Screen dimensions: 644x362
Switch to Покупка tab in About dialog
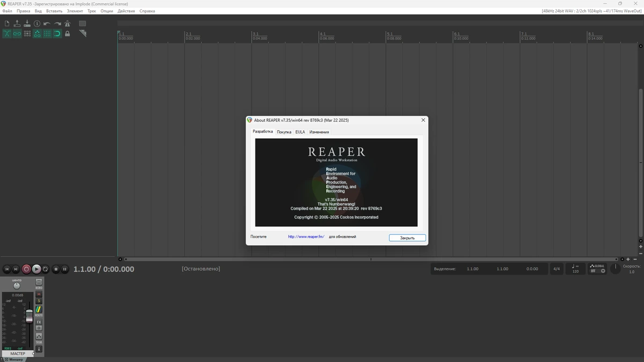pos(284,132)
